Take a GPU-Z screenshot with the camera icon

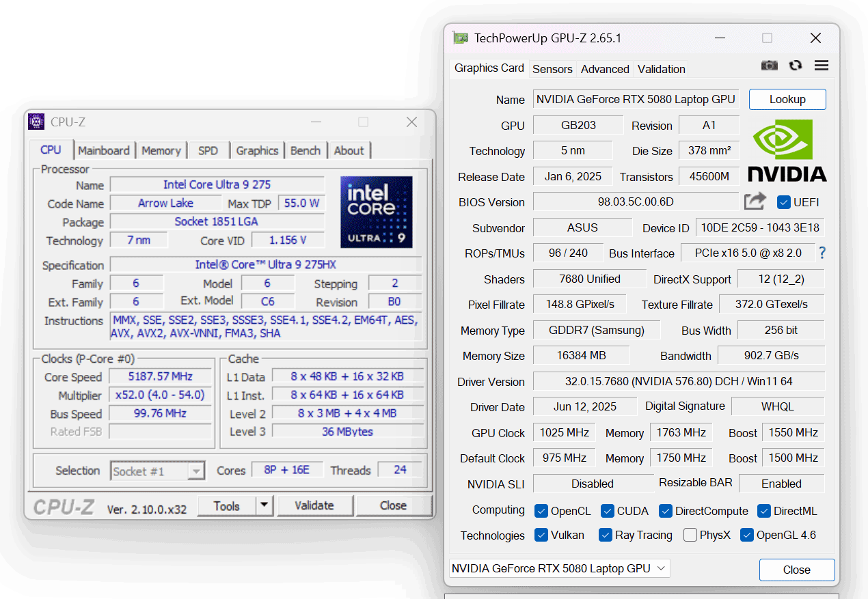point(770,66)
